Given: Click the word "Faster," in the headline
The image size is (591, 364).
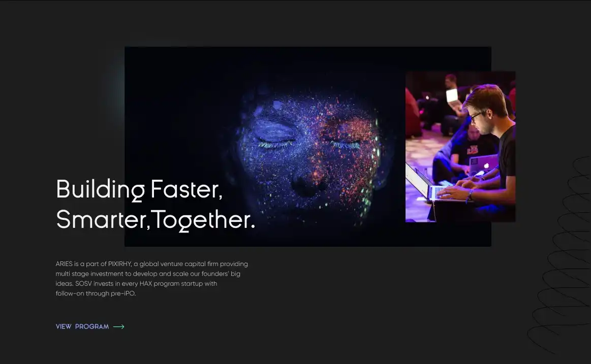Looking at the screenshot, I should tap(186, 190).
